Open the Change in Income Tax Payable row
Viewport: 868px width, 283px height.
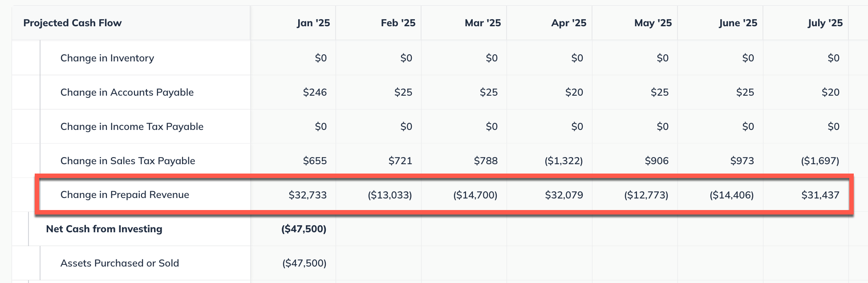click(132, 127)
